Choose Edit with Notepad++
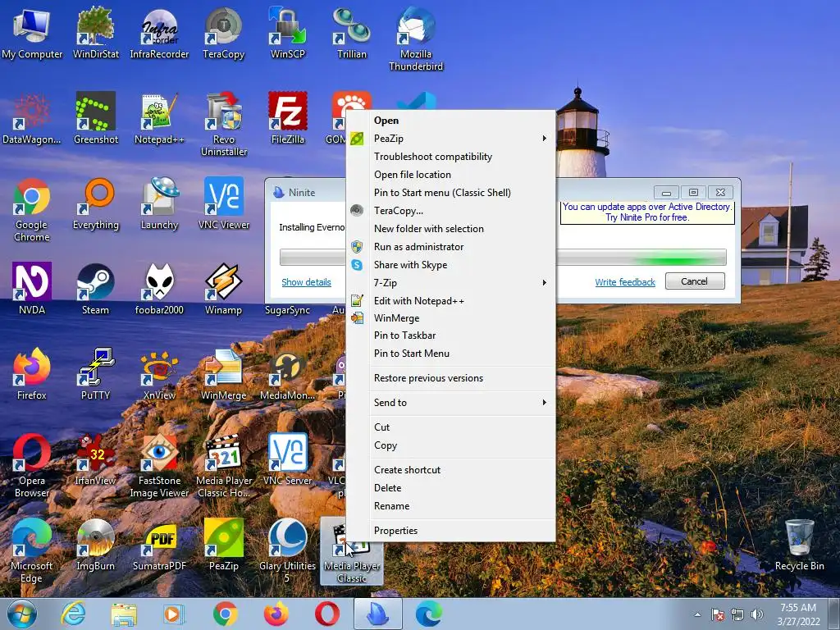The image size is (840, 630). click(x=450, y=300)
